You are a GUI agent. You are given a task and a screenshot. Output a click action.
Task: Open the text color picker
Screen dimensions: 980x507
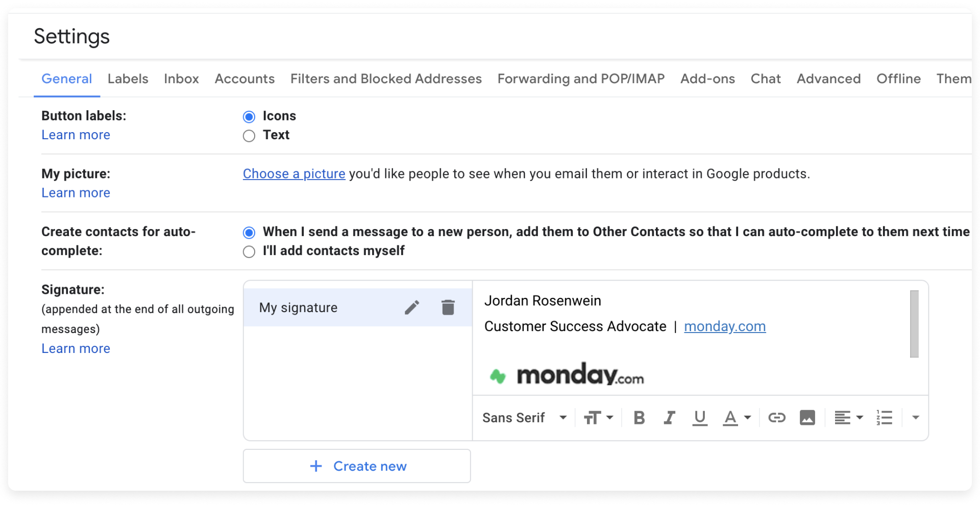737,418
